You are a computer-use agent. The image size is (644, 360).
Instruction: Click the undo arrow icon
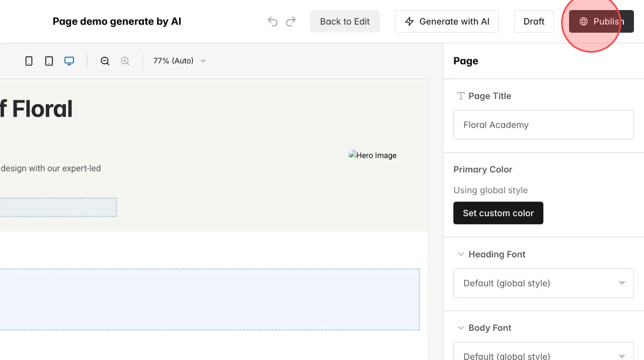coord(273,22)
